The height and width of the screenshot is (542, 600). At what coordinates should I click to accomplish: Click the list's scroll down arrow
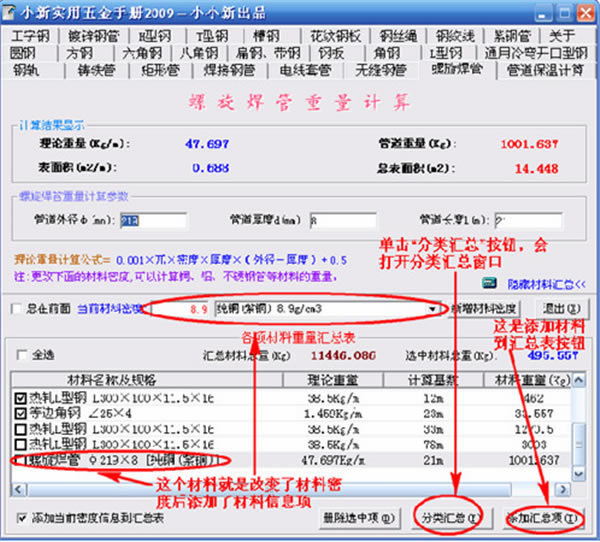(x=579, y=474)
